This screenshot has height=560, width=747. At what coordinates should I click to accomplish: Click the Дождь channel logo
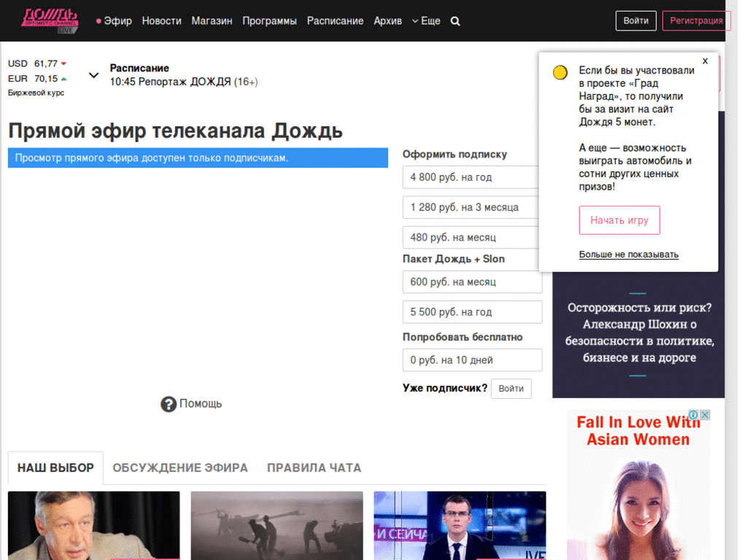[50, 20]
